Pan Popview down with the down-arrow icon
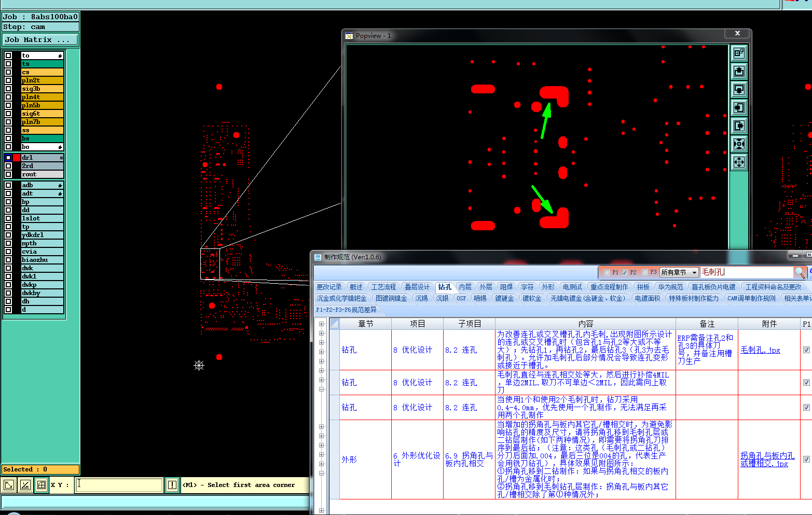The width and height of the screenshot is (812, 515). click(x=739, y=89)
